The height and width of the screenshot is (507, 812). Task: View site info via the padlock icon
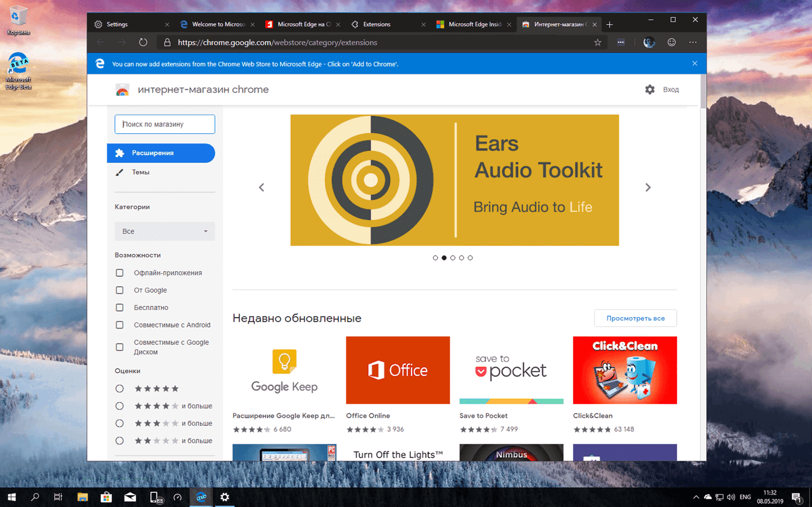(x=167, y=42)
